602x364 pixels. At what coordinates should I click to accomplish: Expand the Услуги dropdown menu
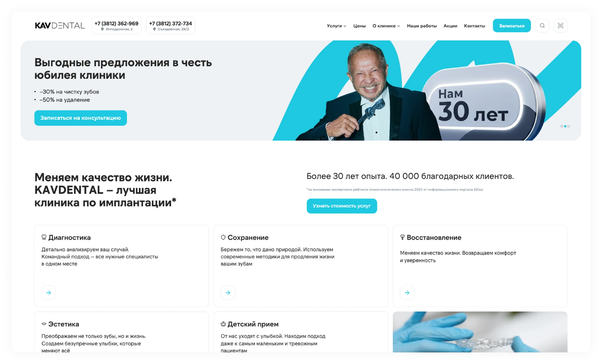click(336, 26)
